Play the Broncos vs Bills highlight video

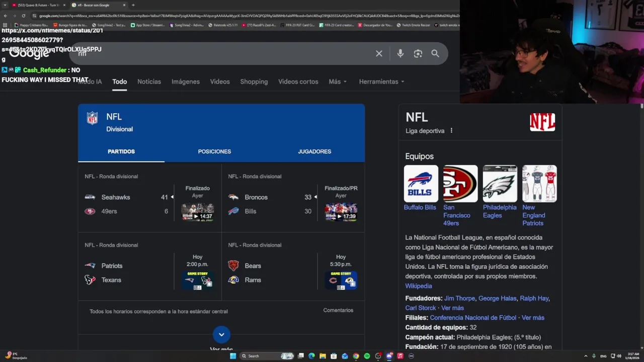(x=341, y=212)
